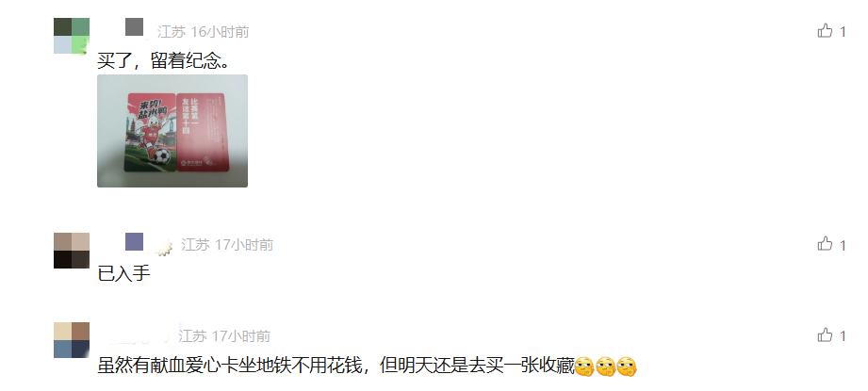Like the comment "买了，留着纪念。"

[x=825, y=31]
